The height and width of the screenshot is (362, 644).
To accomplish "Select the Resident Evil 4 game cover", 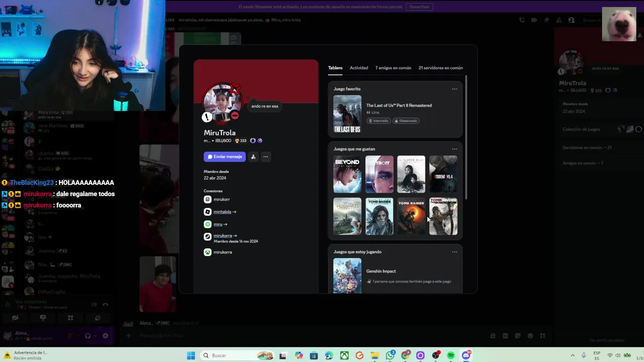I will click(x=443, y=174).
